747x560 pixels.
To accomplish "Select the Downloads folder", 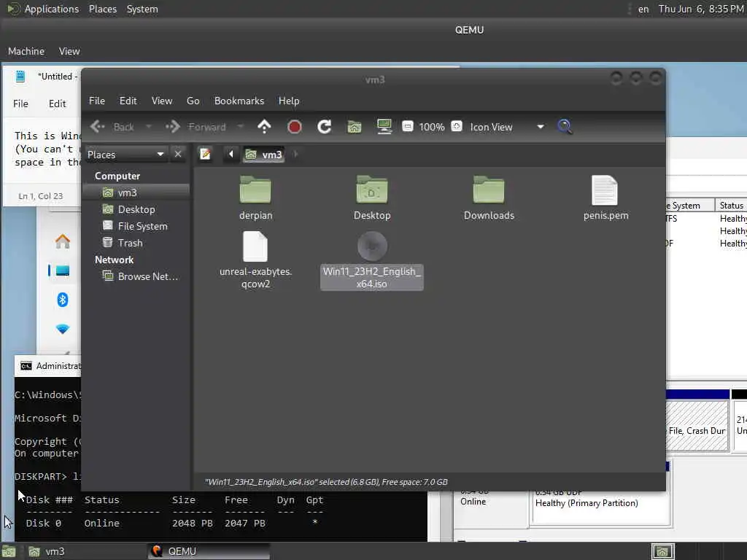I will pyautogui.click(x=489, y=198).
